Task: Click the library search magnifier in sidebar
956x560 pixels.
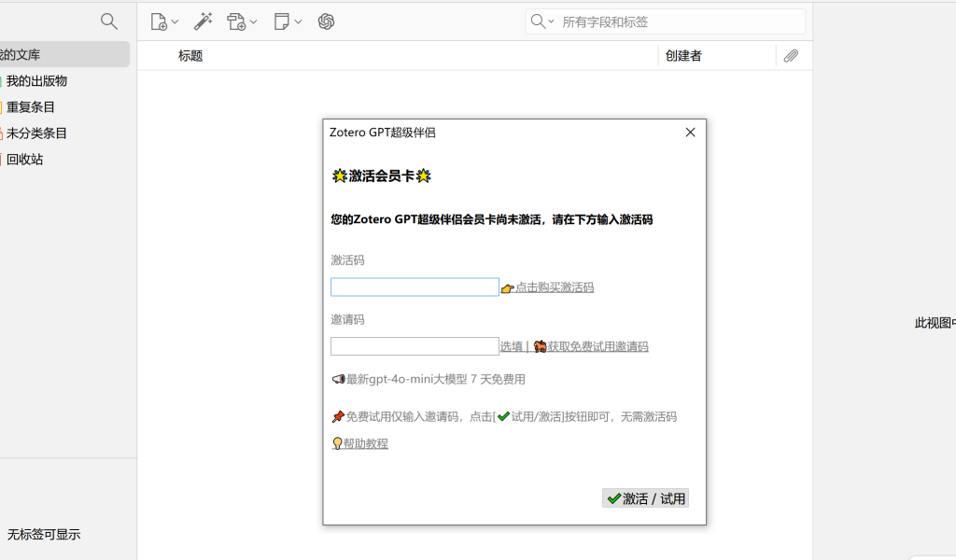Action: pyautogui.click(x=109, y=21)
